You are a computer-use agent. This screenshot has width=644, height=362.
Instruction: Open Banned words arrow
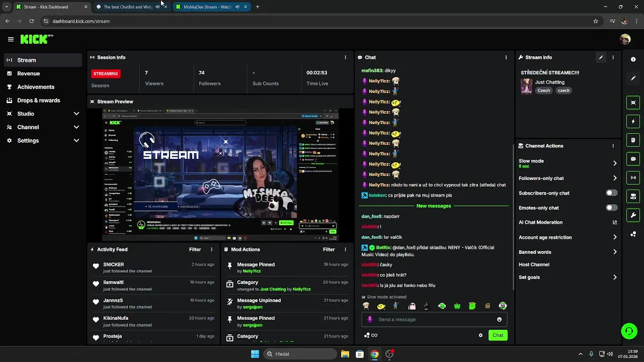(x=615, y=252)
